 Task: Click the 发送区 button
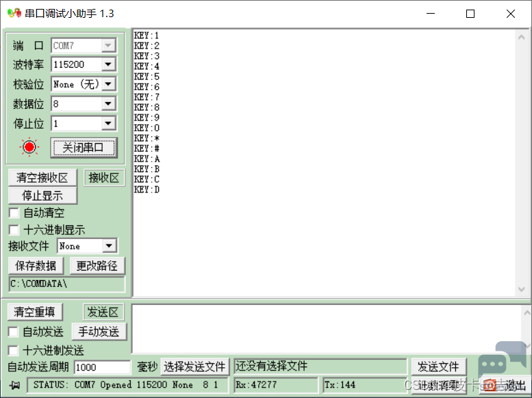pos(103,312)
